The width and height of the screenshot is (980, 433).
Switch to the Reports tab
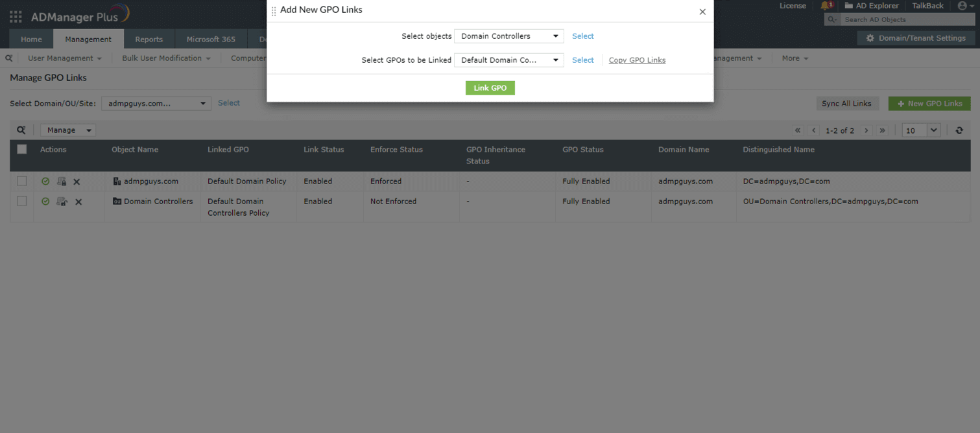point(149,39)
